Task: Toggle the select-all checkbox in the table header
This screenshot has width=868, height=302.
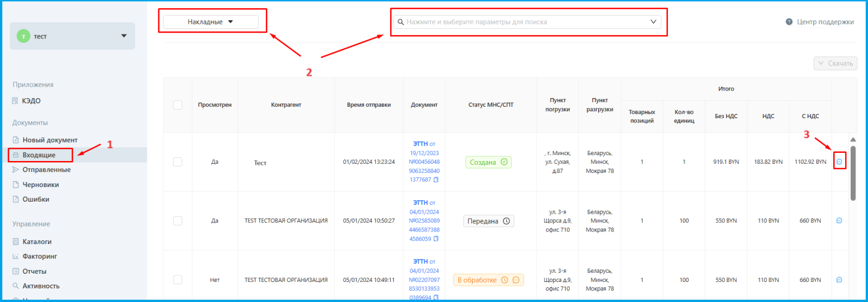Action: coord(177,105)
